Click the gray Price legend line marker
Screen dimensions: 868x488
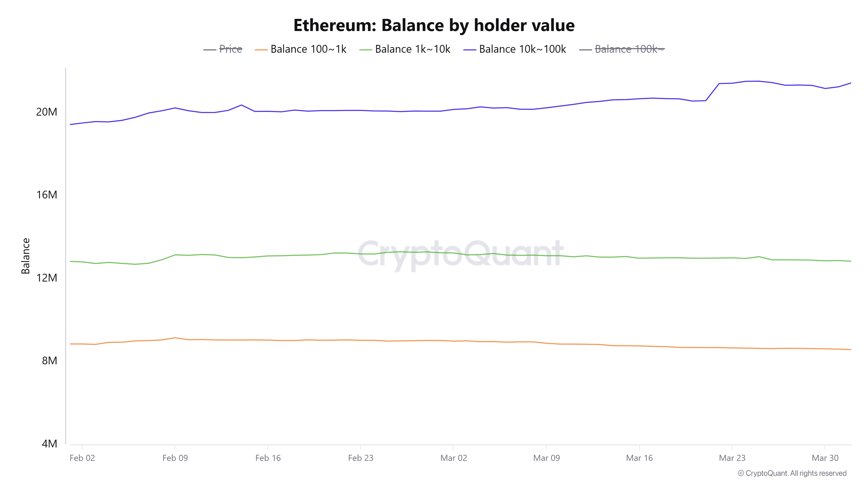(210, 50)
